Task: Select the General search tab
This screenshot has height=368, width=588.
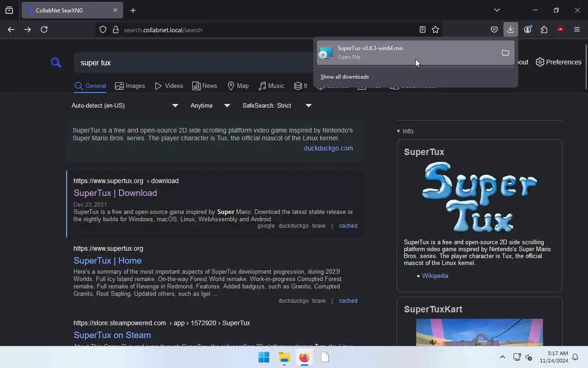Action: (90, 86)
